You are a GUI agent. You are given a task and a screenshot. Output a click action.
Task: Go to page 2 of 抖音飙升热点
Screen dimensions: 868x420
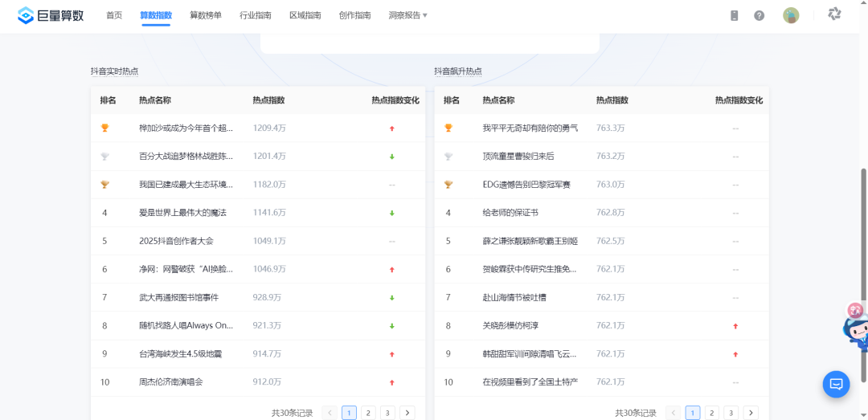coord(712,413)
